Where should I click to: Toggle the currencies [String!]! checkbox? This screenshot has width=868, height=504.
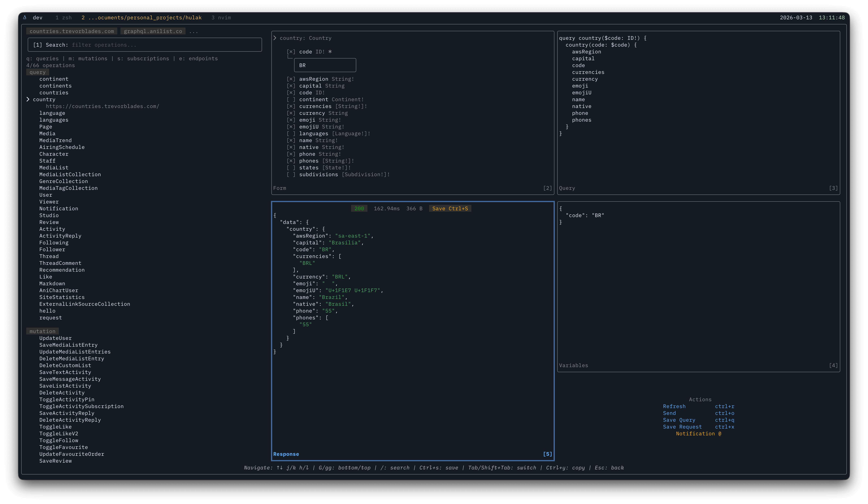pyautogui.click(x=291, y=106)
